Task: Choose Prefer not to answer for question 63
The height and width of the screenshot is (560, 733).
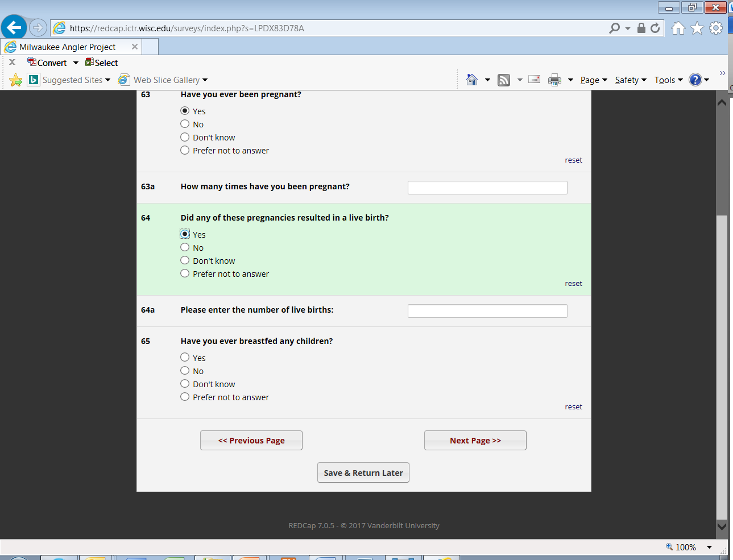Action: [x=185, y=150]
